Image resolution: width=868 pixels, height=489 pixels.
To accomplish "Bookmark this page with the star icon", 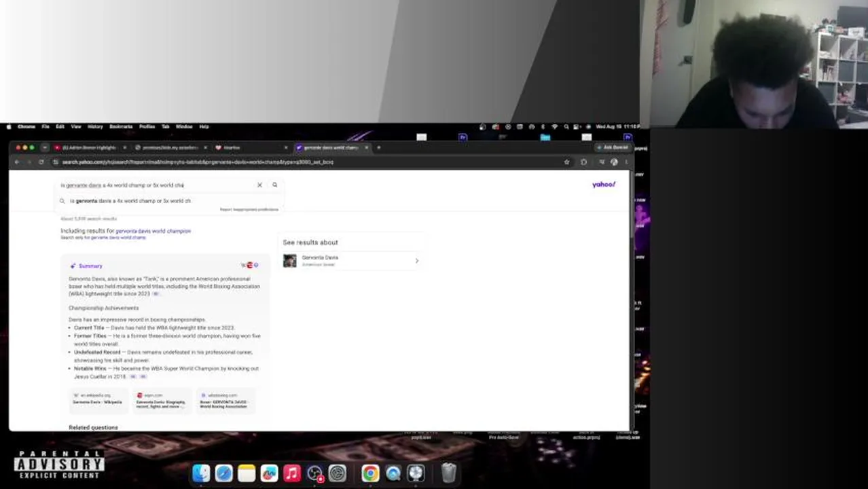I will pos(566,162).
